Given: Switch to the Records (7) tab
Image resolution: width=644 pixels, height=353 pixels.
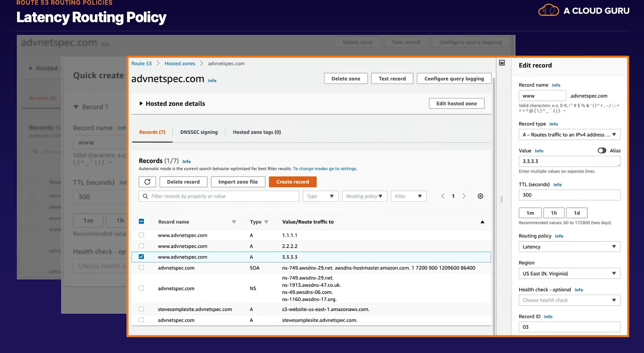Looking at the screenshot, I should 152,132.
